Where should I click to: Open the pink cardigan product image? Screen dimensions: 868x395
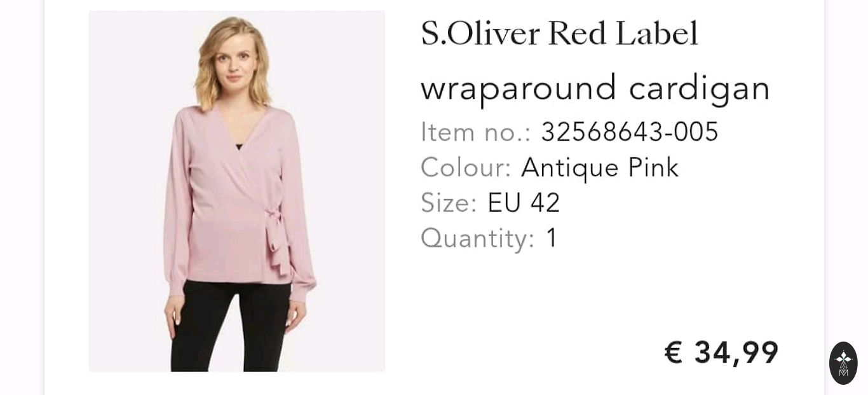click(x=236, y=191)
